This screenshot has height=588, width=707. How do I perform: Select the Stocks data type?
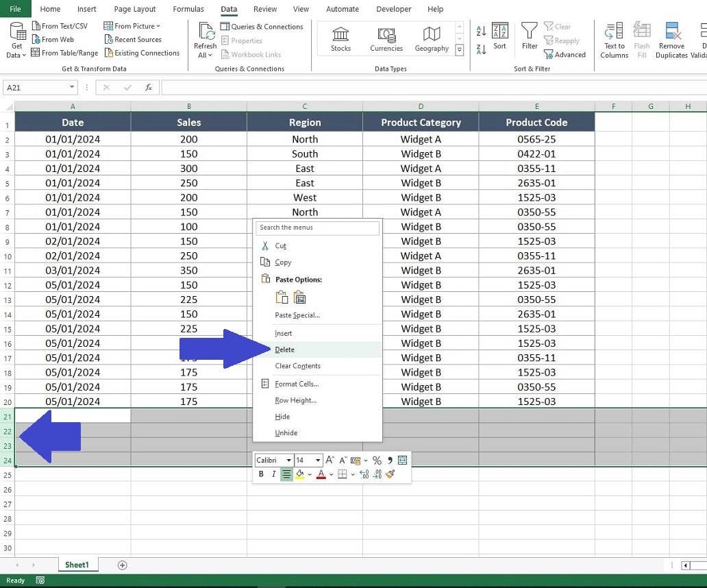342,39
